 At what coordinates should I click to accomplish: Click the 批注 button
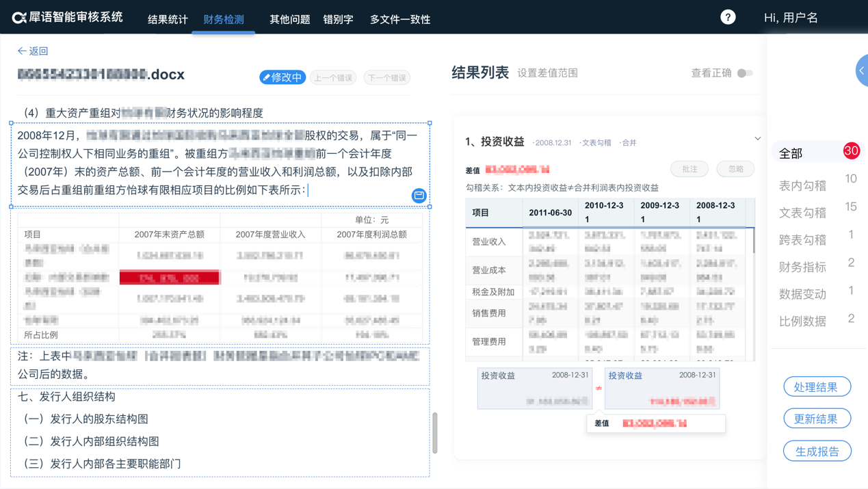[x=689, y=169]
